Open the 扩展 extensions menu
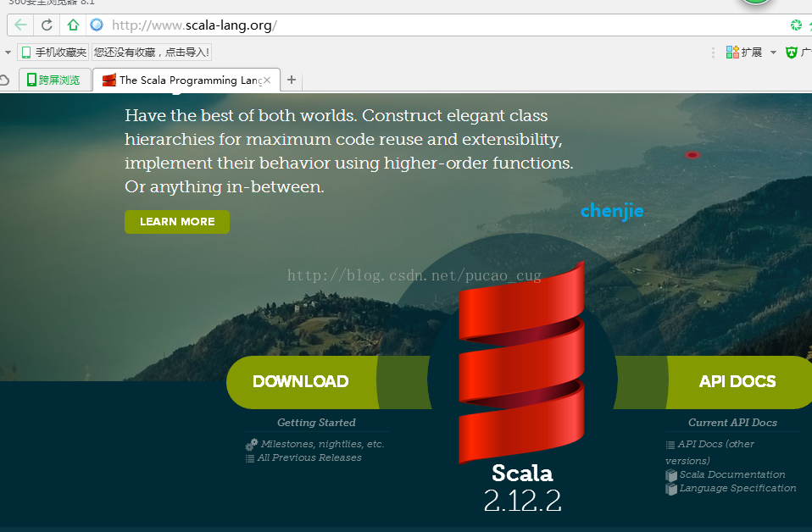 point(744,53)
